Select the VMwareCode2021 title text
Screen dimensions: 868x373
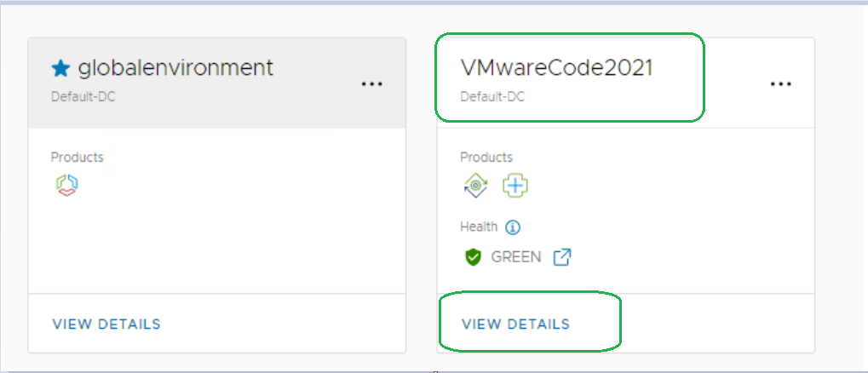click(x=556, y=68)
